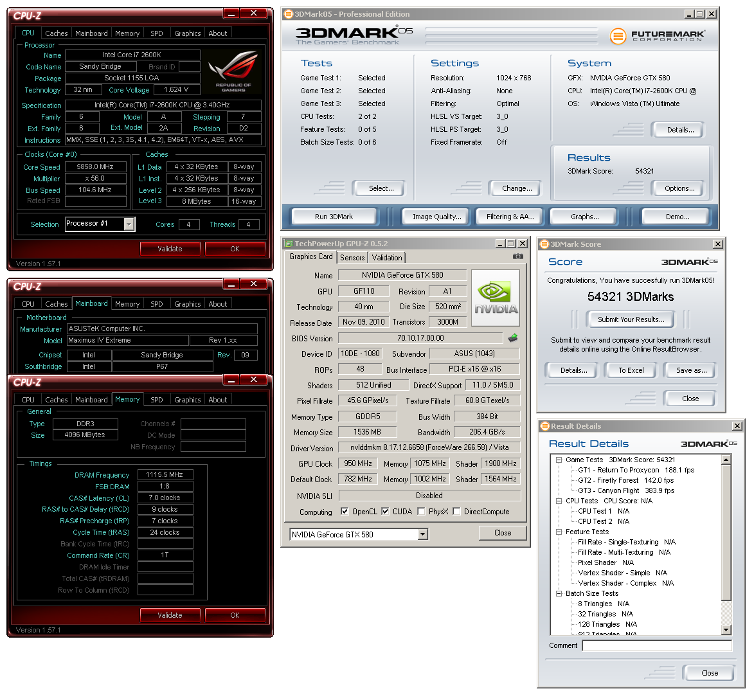Click the GPU-Z screenshot camera icon
This screenshot has width=754, height=700.
pyautogui.click(x=517, y=256)
